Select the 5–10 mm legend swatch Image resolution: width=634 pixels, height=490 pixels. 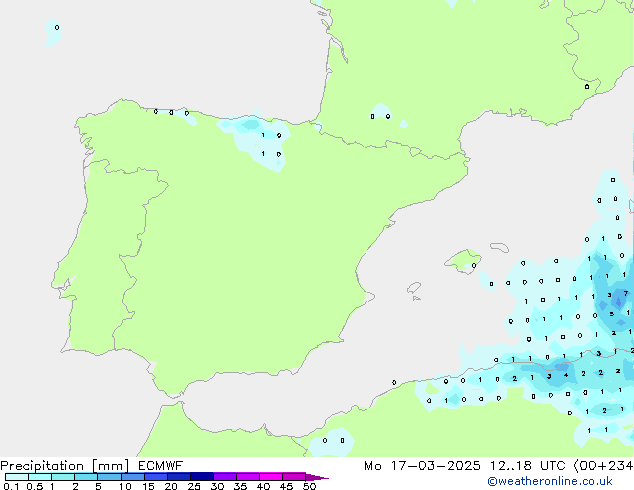(x=109, y=477)
